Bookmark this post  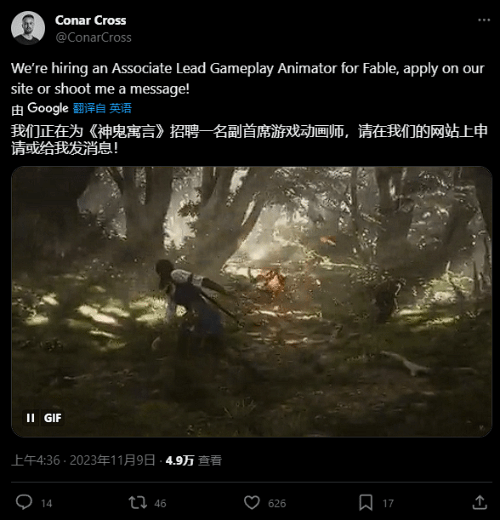tap(366, 502)
